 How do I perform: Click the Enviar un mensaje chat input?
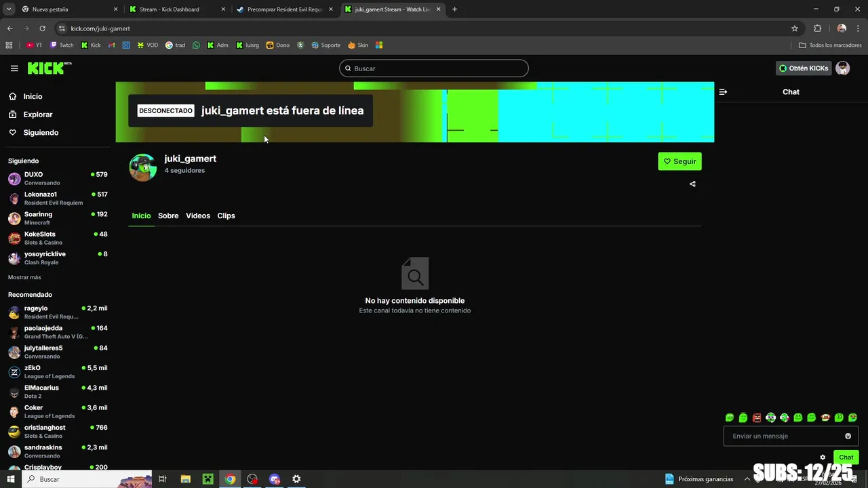pos(783,436)
